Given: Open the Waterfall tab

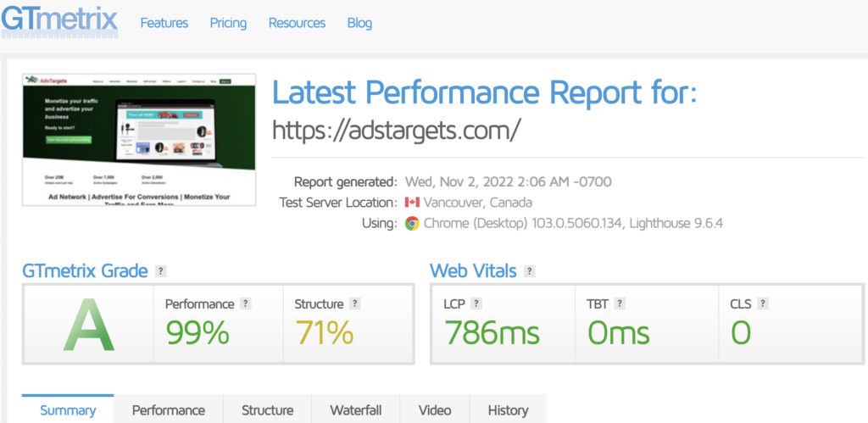Looking at the screenshot, I should click(x=355, y=410).
